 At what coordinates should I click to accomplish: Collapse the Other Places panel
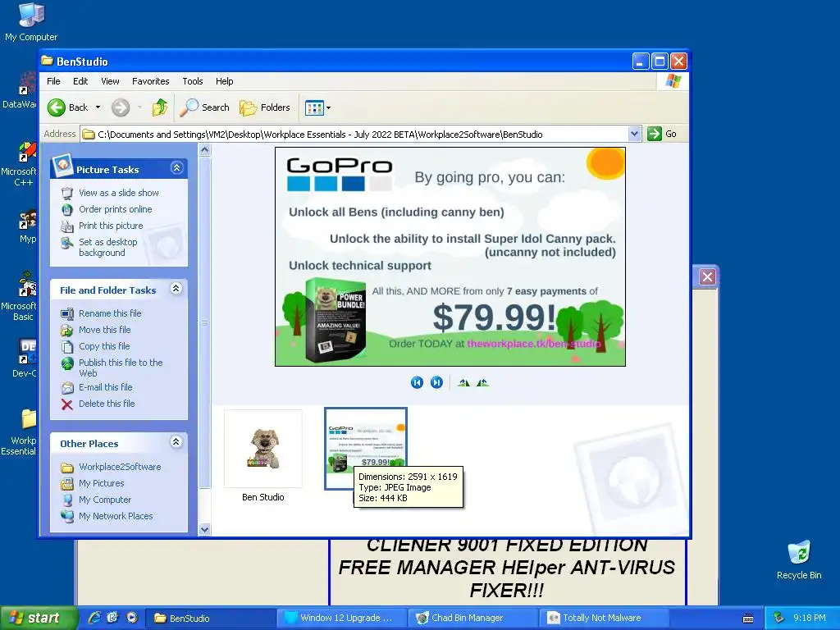[176, 442]
